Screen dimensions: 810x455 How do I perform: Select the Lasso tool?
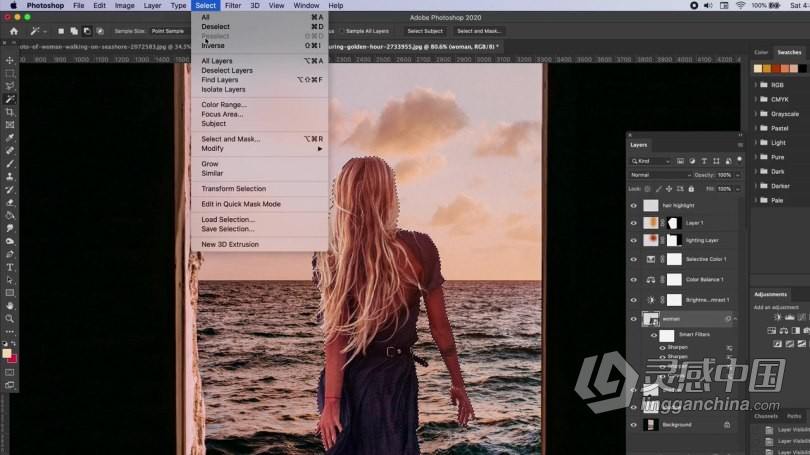coord(10,87)
